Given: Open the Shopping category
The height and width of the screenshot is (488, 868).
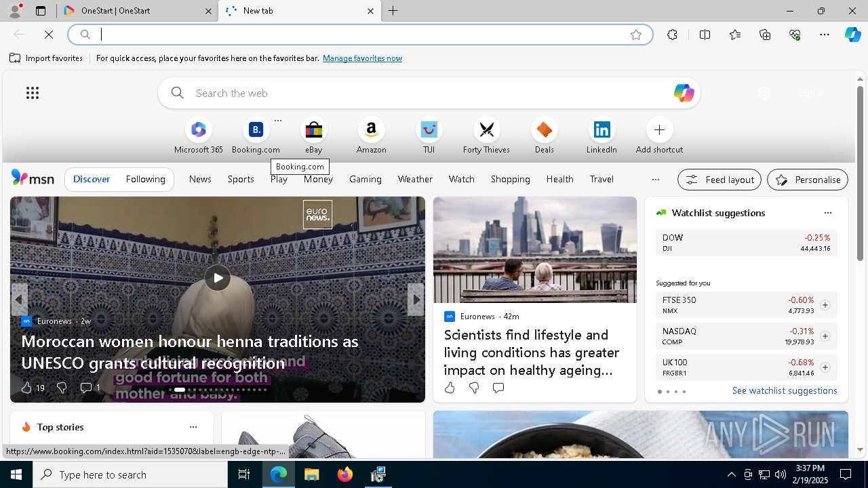Looking at the screenshot, I should tap(511, 179).
